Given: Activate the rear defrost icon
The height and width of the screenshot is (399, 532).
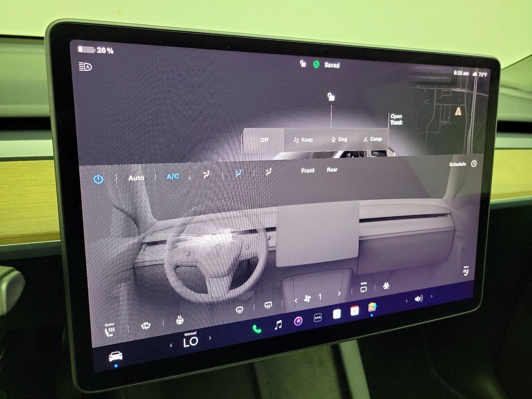Looking at the screenshot, I should tap(268, 305).
